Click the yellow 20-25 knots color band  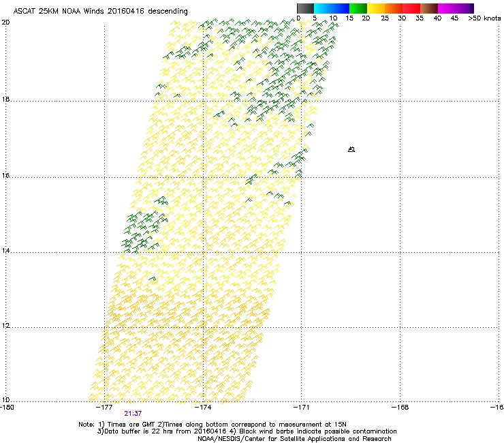click(376, 8)
